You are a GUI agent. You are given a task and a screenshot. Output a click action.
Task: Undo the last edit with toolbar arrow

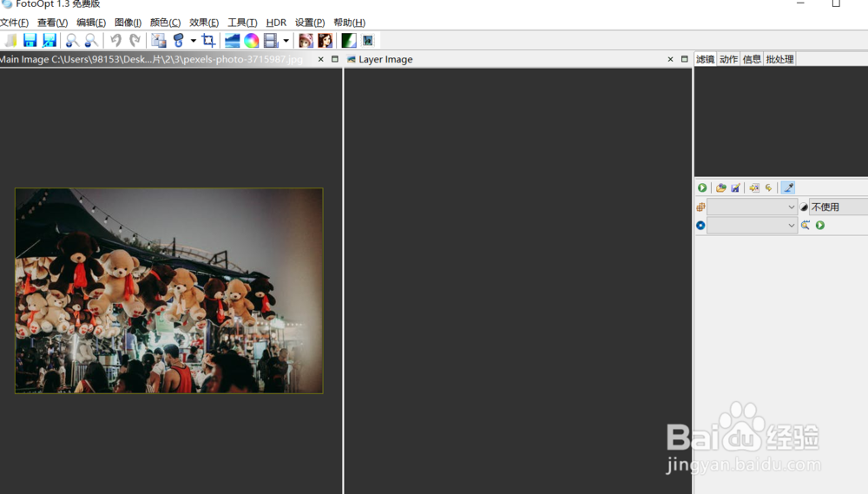(115, 41)
